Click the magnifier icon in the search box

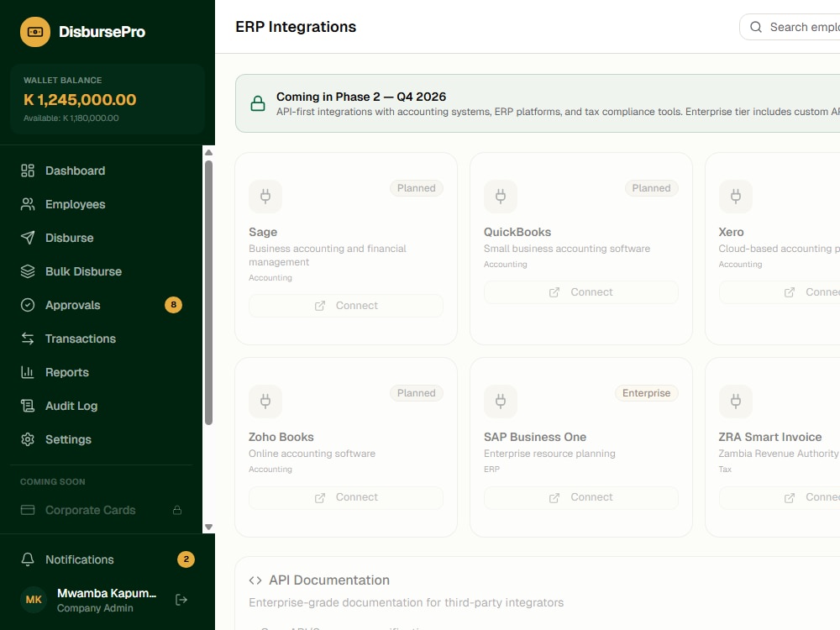(x=756, y=27)
